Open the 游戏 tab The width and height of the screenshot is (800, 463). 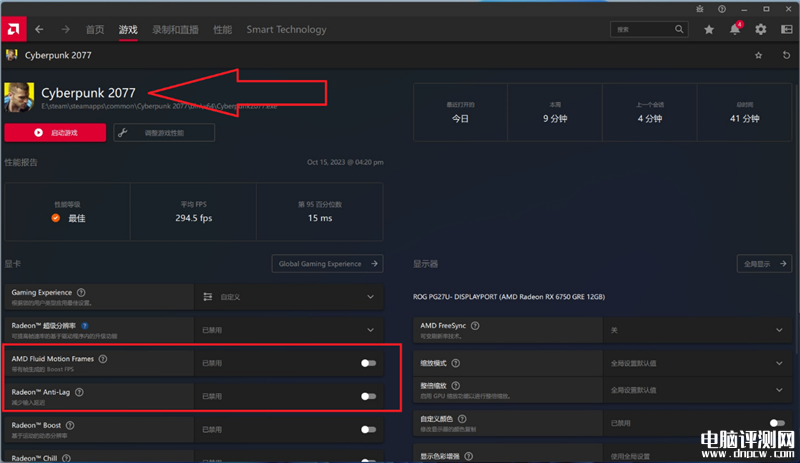coord(128,30)
